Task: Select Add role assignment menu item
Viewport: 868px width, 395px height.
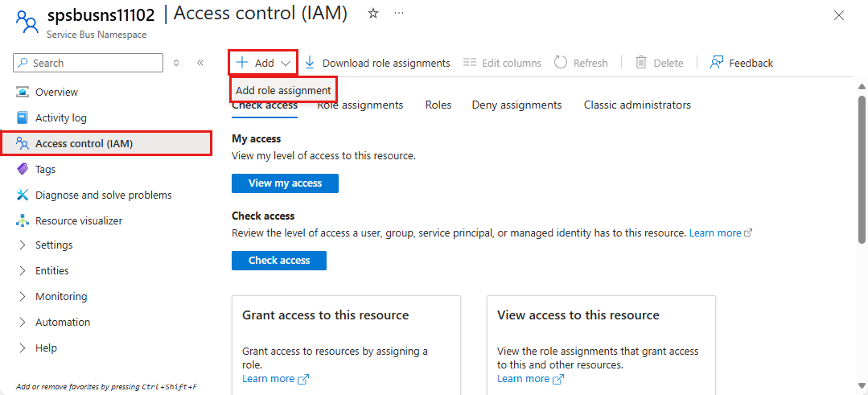Action: click(283, 90)
